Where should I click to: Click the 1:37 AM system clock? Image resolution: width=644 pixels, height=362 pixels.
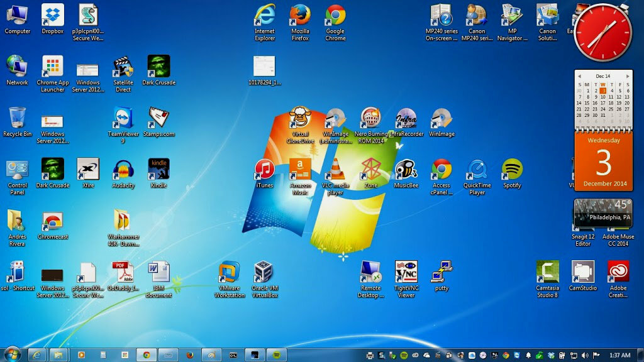(619, 356)
